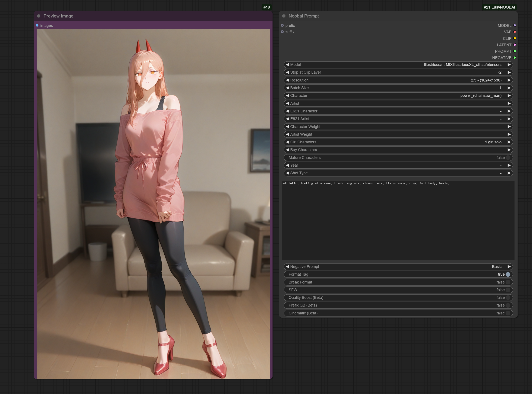Click the green PROMPT output socket
Viewport: 532px width, 394px height.
click(515, 51)
